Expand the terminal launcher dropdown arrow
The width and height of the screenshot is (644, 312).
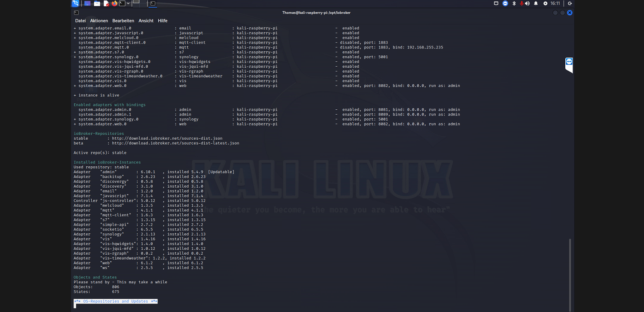128,4
